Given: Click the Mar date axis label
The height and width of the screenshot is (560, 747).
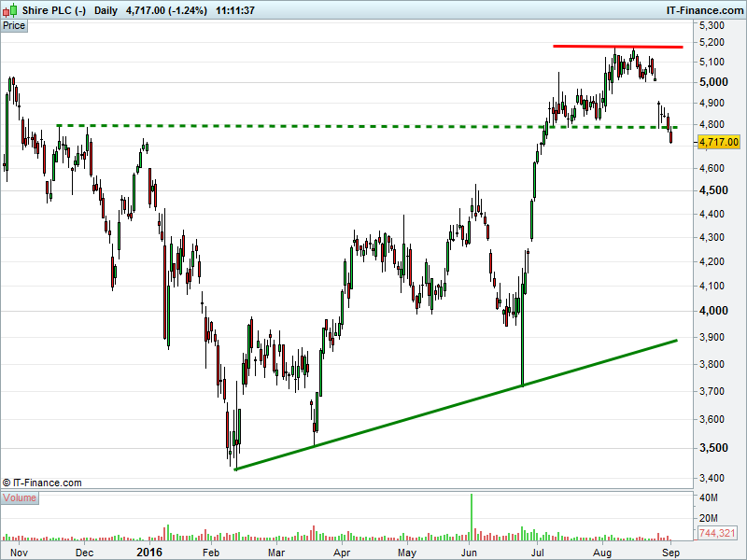Looking at the screenshot, I should pyautogui.click(x=276, y=553).
